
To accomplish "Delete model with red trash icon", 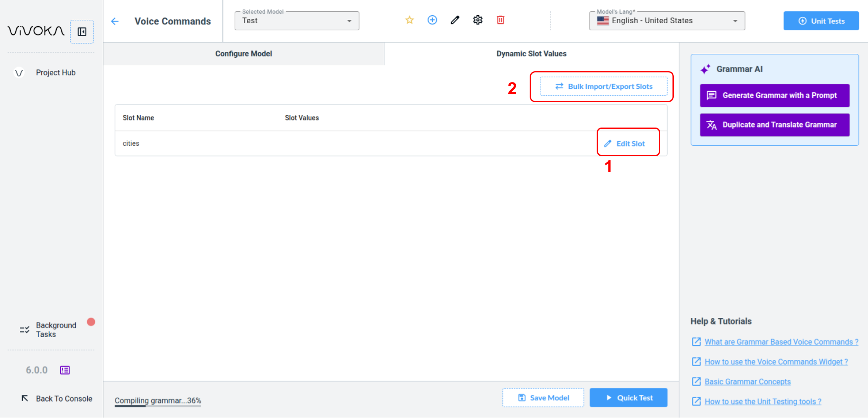I will (x=500, y=20).
